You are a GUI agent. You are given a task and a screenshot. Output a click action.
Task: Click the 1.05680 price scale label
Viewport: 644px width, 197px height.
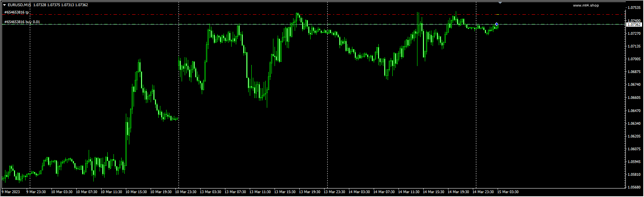click(x=634, y=187)
